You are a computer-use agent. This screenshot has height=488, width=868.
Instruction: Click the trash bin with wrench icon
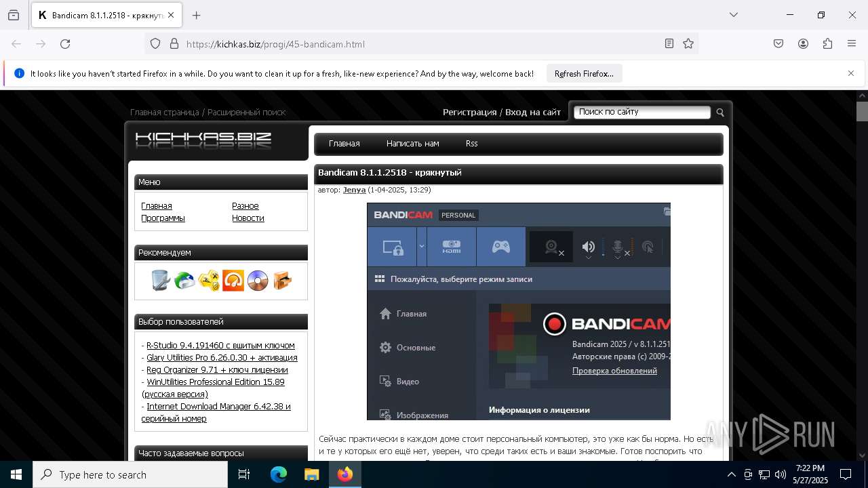160,280
